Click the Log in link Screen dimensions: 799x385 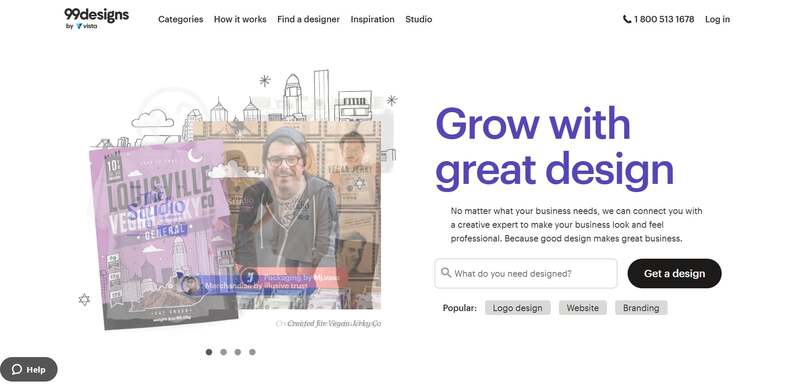[x=717, y=19]
